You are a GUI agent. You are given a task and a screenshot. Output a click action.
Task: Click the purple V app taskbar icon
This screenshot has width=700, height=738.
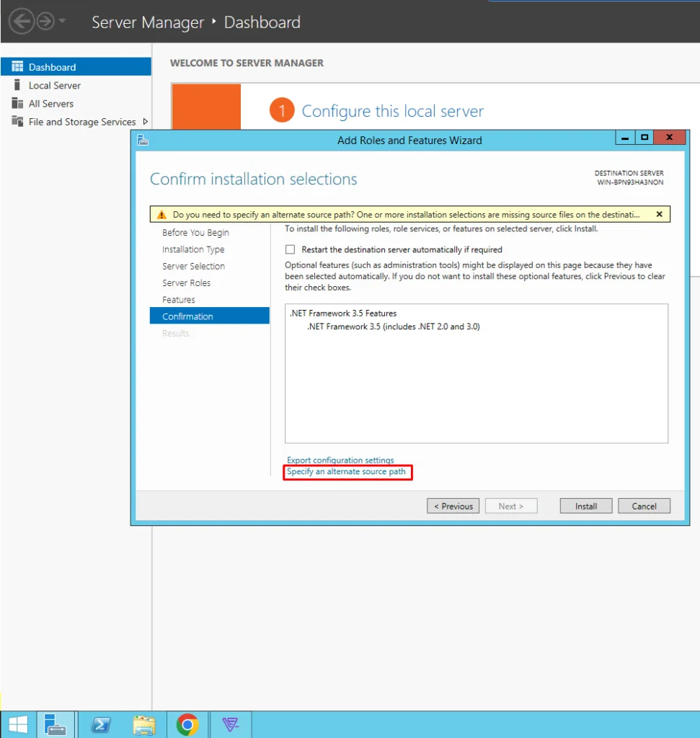coord(231,724)
